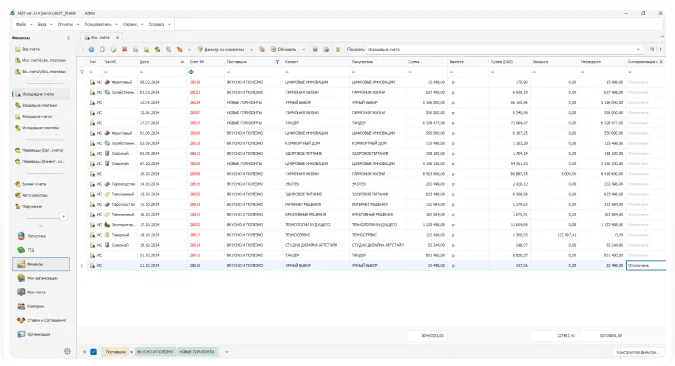Viewport: 675px width, 366px height.
Task: Open the Файл menu
Action: [23, 25]
